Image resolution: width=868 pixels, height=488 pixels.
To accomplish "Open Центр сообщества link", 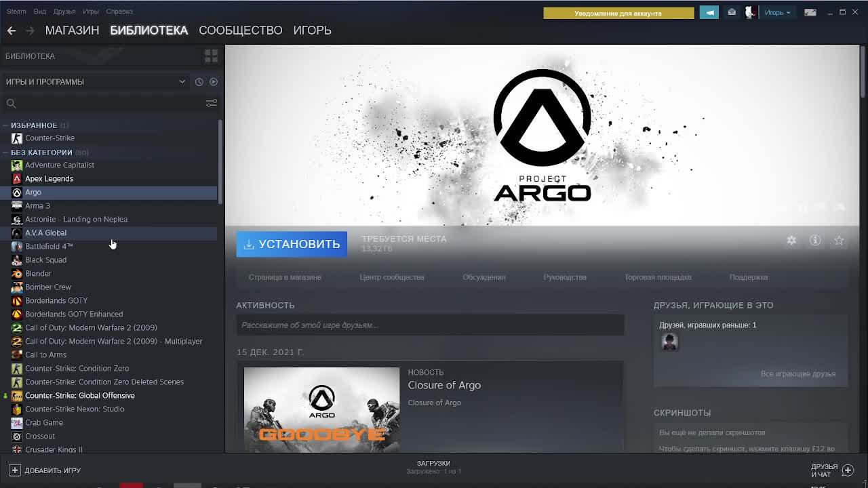I will [x=392, y=277].
